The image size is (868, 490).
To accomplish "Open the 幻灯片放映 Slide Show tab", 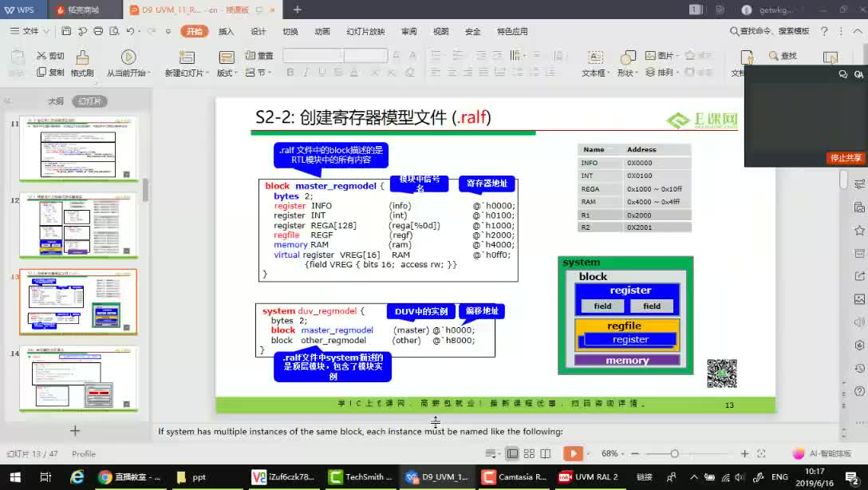I will tap(365, 32).
